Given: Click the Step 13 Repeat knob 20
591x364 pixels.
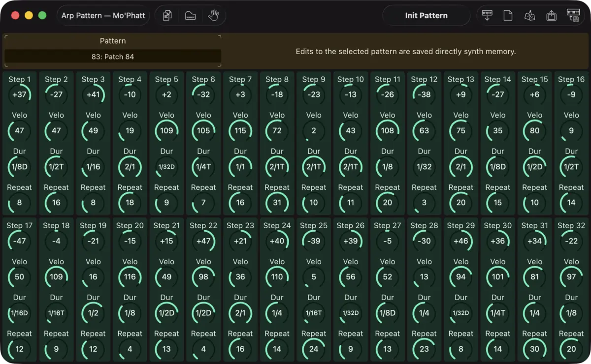Looking at the screenshot, I should (x=461, y=203).
